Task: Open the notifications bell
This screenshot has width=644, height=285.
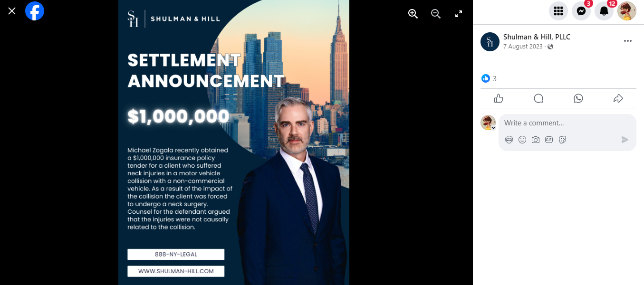Action: [604, 11]
